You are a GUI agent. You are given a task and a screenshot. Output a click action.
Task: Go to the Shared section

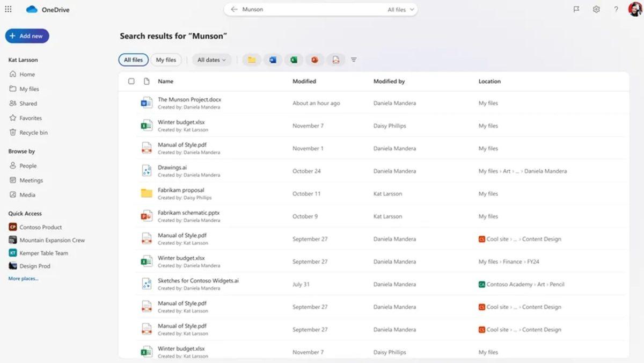(27, 103)
